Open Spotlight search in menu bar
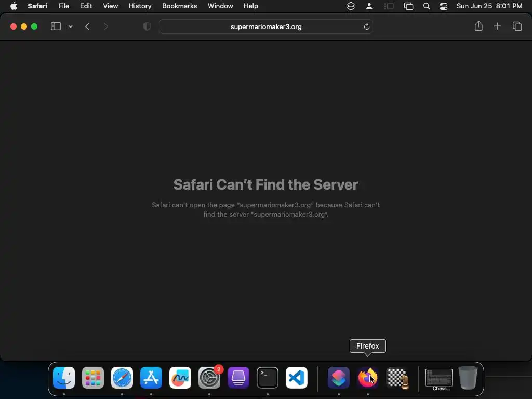Screen dimensions: 532x399 [427, 6]
